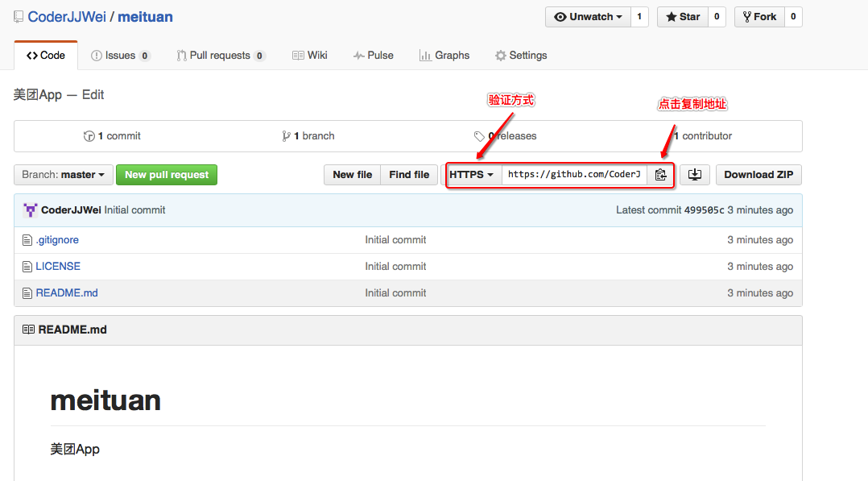Open the meituan repository name link
868x481 pixels.
pyautogui.click(x=145, y=17)
